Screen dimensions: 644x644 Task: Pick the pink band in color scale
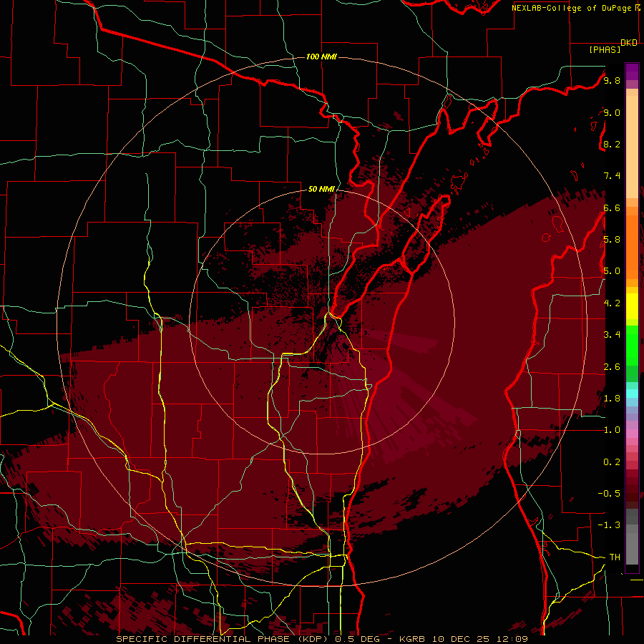click(x=632, y=434)
